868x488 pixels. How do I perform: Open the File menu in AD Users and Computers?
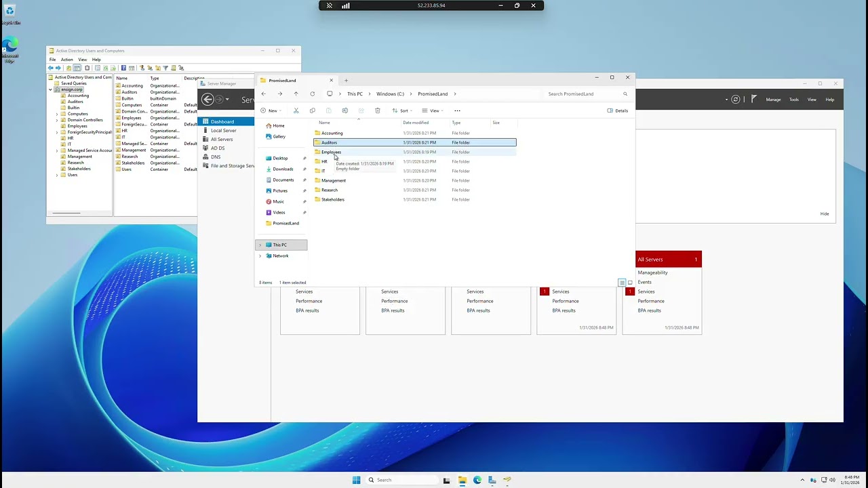pyautogui.click(x=52, y=60)
